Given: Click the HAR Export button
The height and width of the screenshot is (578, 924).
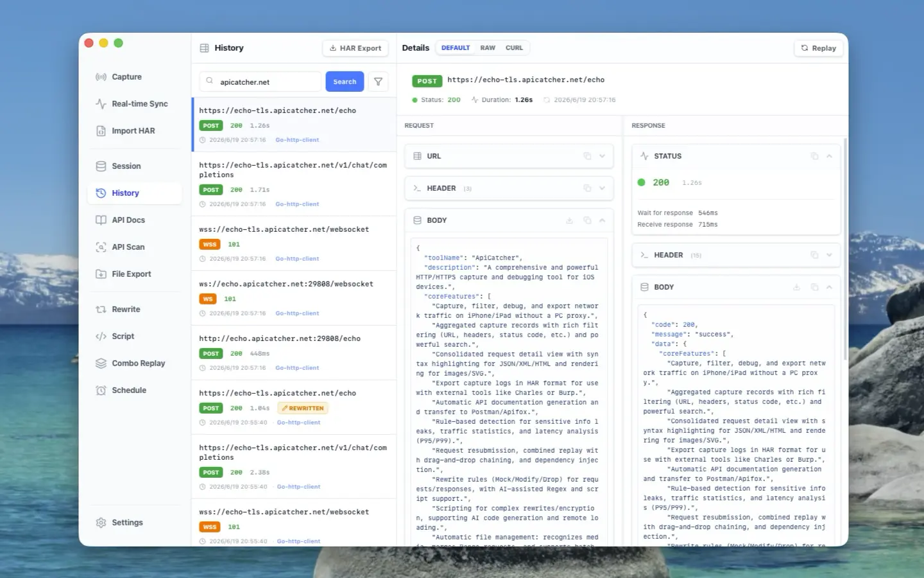Looking at the screenshot, I should point(355,48).
